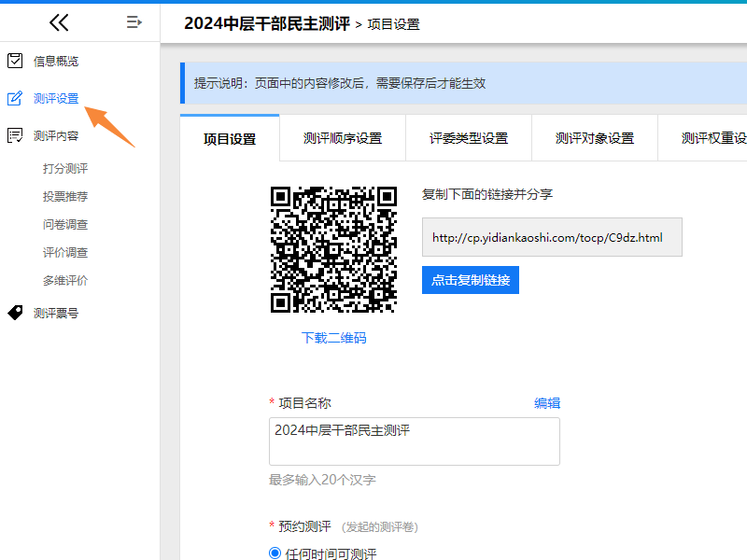
Task: Switch to the 项目设置 tab
Action: point(230,138)
